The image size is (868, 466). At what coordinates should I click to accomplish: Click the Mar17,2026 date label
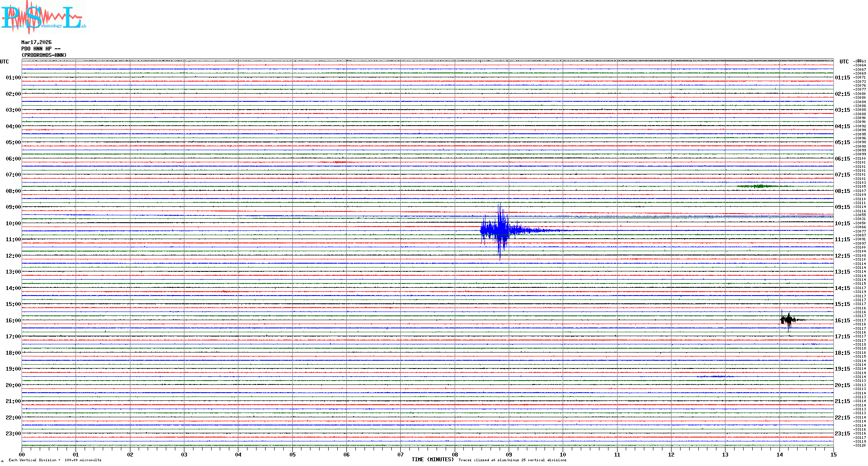click(36, 42)
